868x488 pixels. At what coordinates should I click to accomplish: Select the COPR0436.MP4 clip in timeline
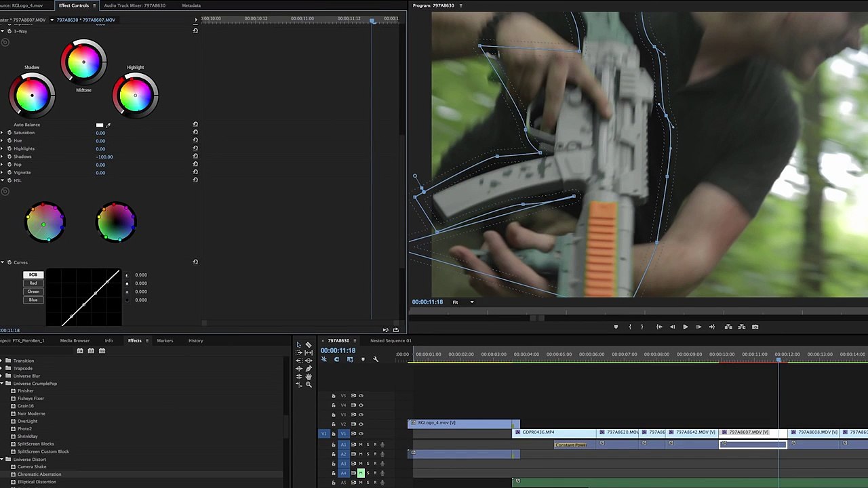[555, 432]
